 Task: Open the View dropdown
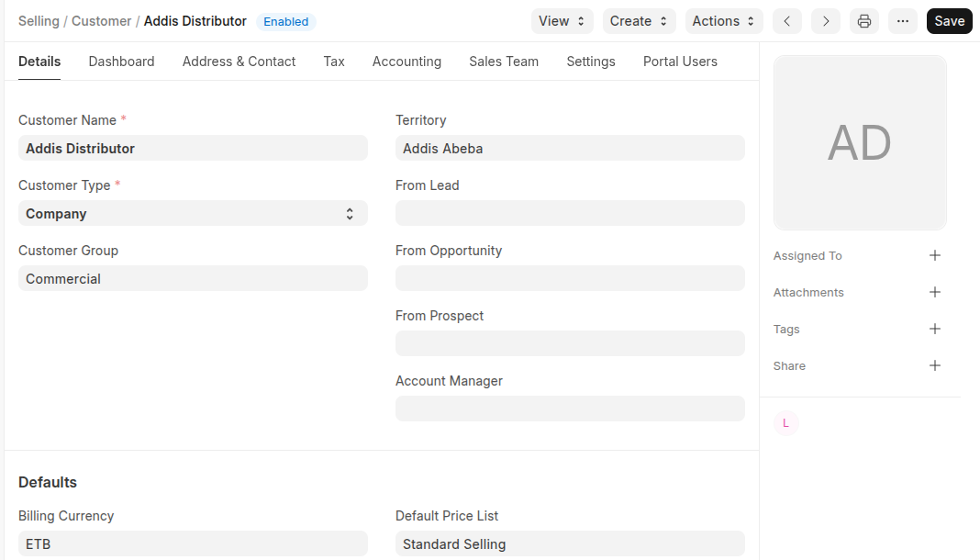click(x=562, y=21)
